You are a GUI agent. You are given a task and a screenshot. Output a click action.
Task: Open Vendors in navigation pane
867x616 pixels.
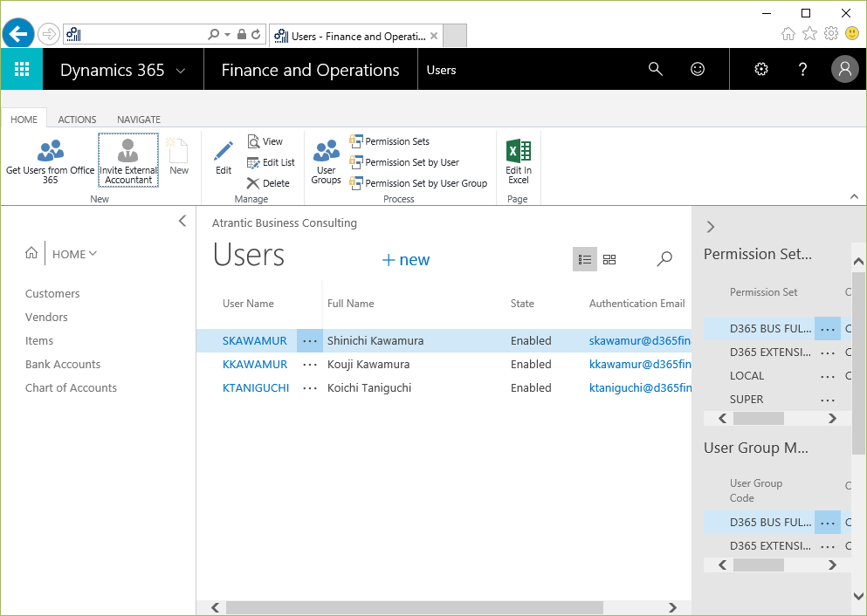(x=46, y=317)
